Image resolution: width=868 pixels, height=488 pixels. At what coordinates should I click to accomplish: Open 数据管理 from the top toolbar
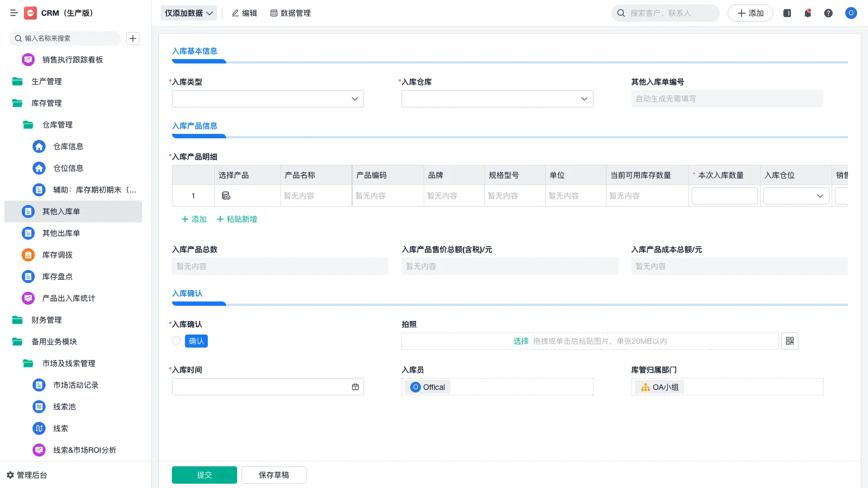click(x=290, y=13)
